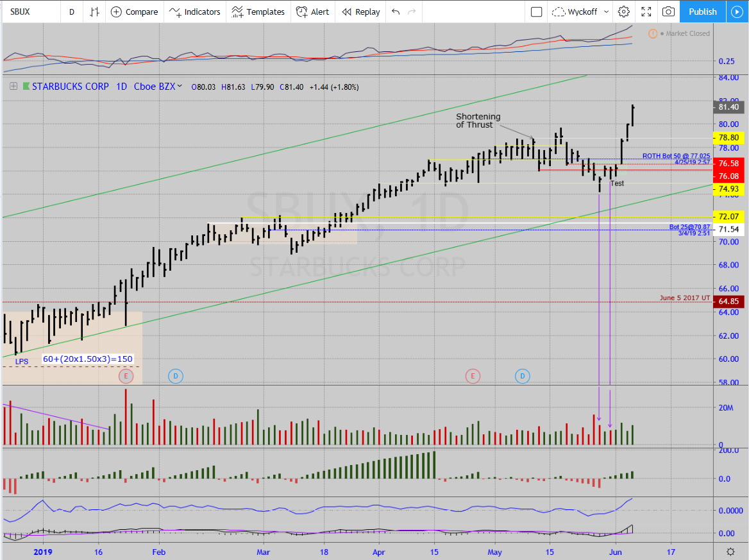Undo the last chart action
The image size is (749, 560).
[x=396, y=12]
